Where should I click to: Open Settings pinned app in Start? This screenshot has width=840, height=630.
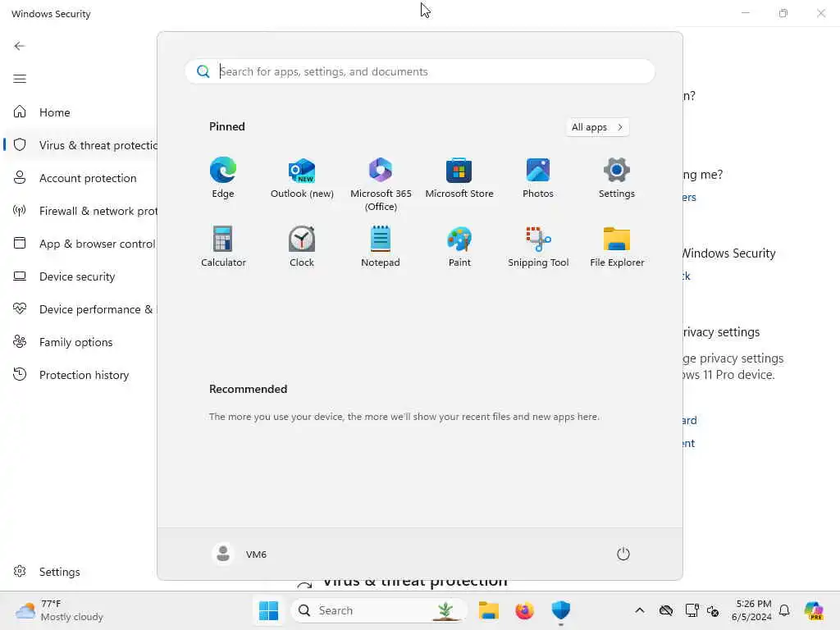click(617, 178)
